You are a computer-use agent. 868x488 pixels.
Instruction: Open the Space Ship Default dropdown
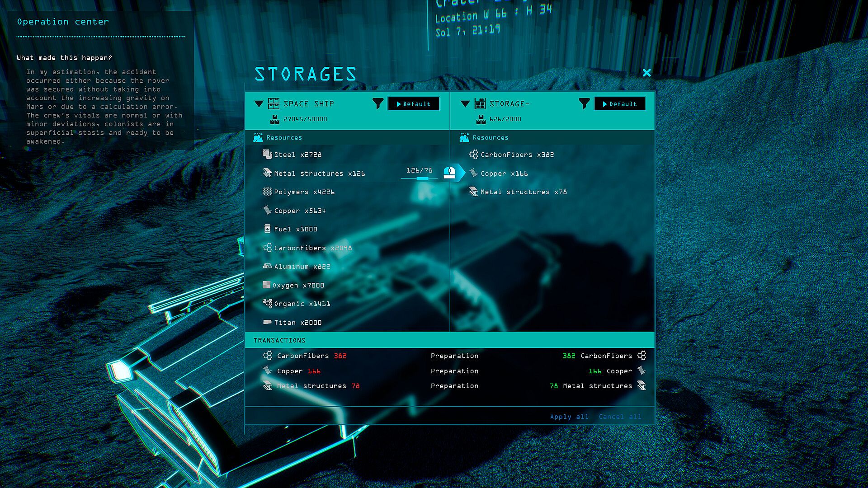click(x=414, y=104)
